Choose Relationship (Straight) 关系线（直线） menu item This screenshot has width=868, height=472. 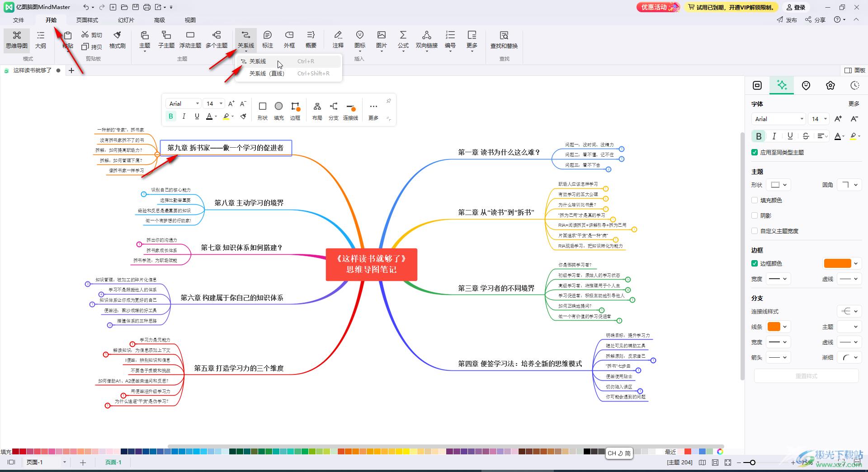tap(289, 74)
